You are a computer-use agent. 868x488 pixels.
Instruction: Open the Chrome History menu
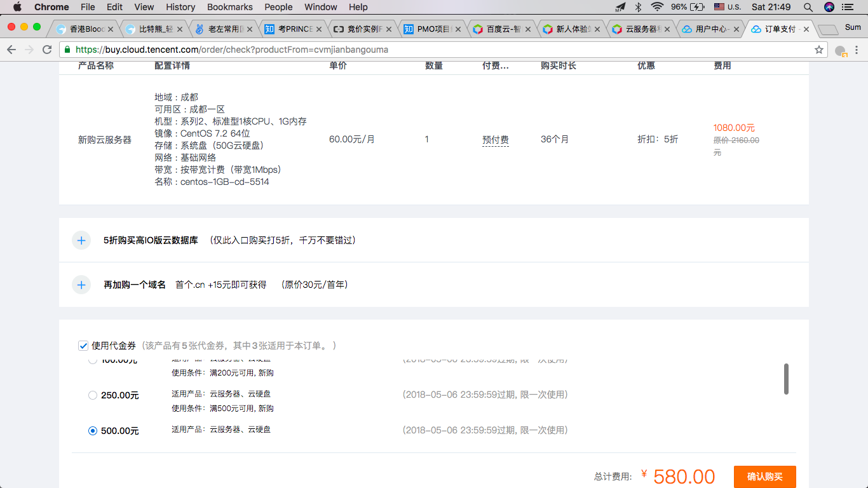click(x=180, y=7)
